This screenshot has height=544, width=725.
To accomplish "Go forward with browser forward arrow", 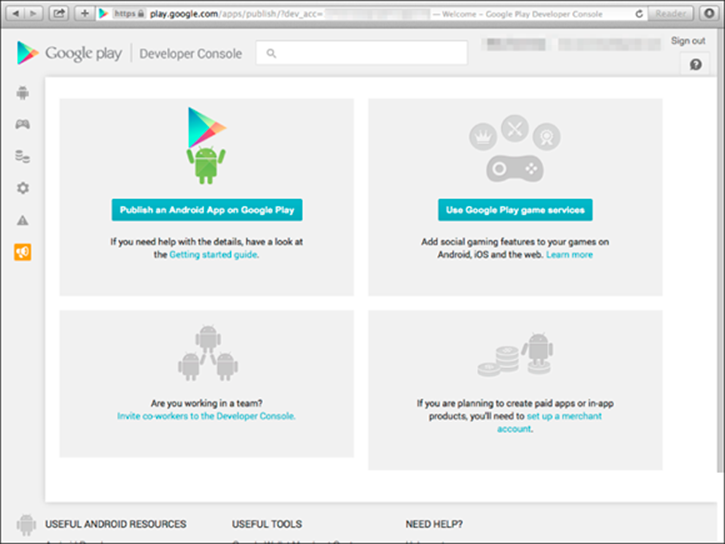I will [33, 13].
